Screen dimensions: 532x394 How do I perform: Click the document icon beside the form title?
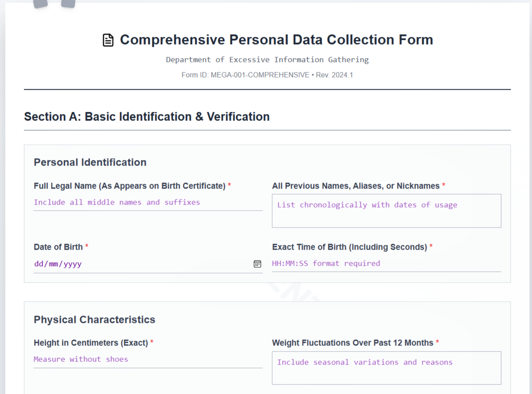108,40
